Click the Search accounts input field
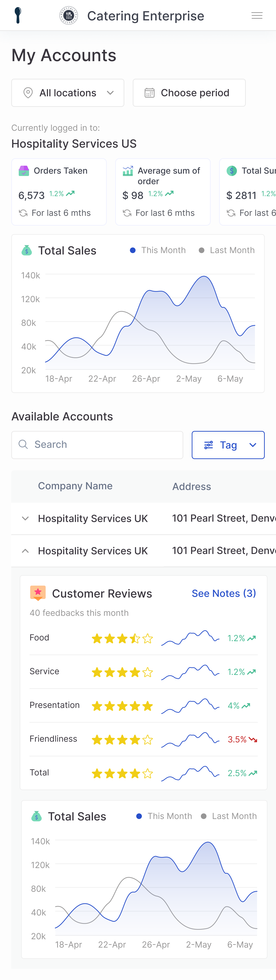276x980 pixels. [97, 445]
